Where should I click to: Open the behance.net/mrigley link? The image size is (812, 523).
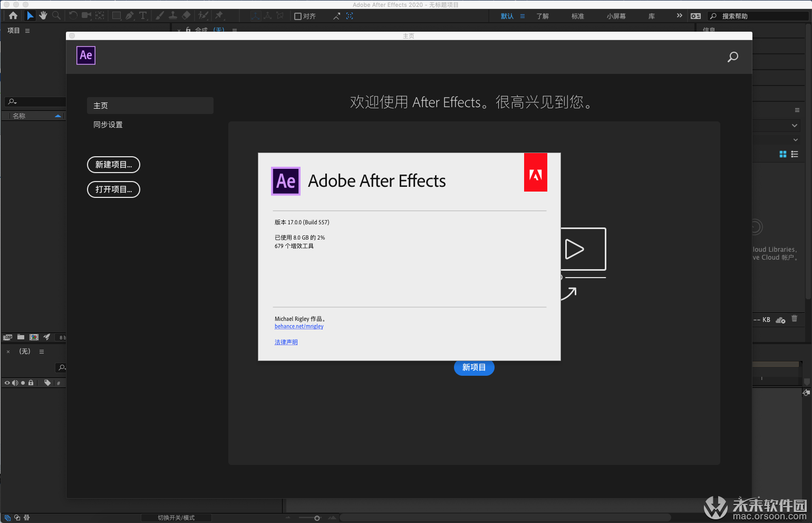click(x=299, y=326)
